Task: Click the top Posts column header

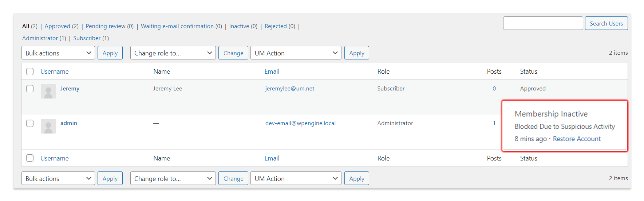Action: pyautogui.click(x=494, y=71)
